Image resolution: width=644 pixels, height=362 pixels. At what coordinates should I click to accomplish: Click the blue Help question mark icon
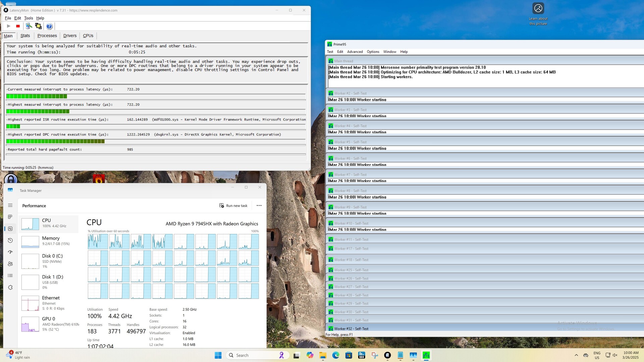[x=49, y=26]
